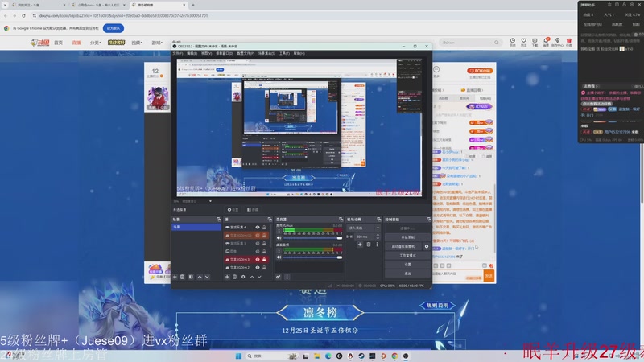
Task: Open scene filters icon in Scenes toolbar
Action: click(x=191, y=277)
